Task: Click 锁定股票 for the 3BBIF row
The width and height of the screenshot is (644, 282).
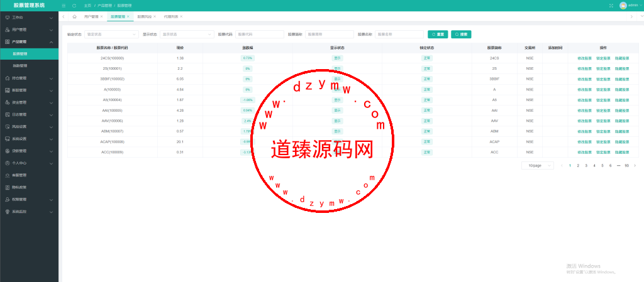Action: 603,79
